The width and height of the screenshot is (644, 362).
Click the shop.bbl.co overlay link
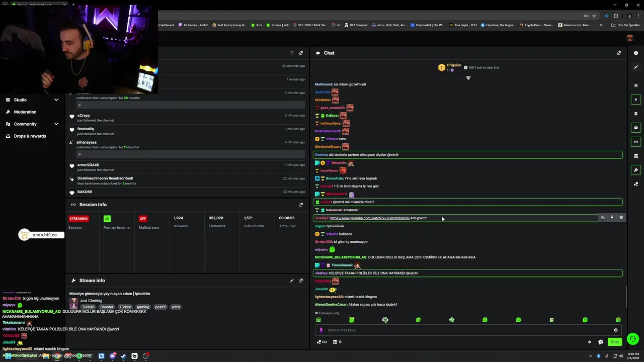pyautogui.click(x=41, y=235)
